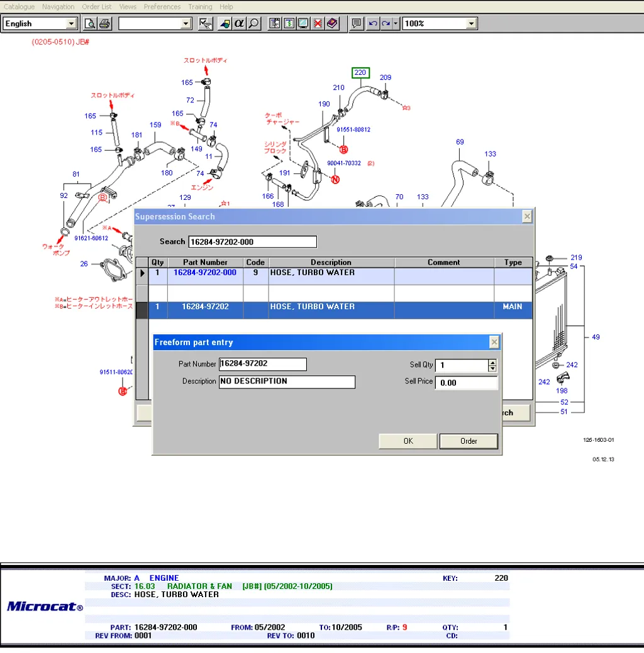This screenshot has width=644, height=653.
Task: Click callout 49 in the diagram
Action: (x=596, y=337)
